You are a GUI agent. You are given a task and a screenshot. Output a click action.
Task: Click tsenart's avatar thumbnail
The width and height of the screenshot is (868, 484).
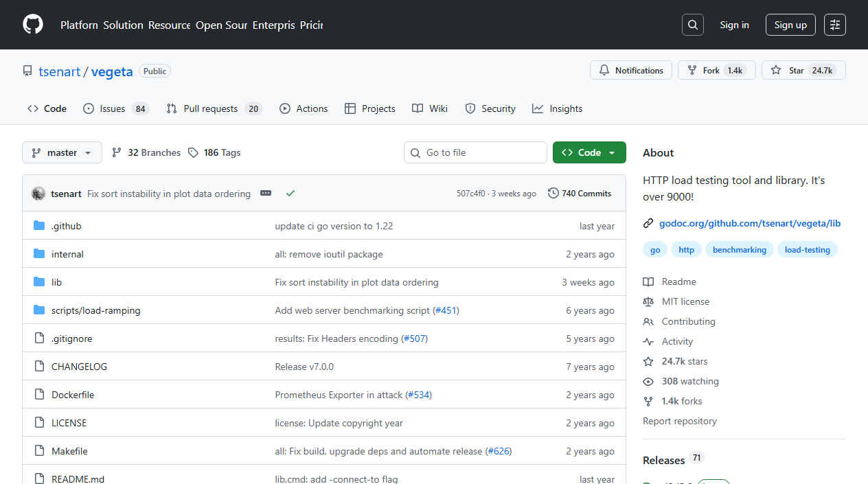coord(38,194)
